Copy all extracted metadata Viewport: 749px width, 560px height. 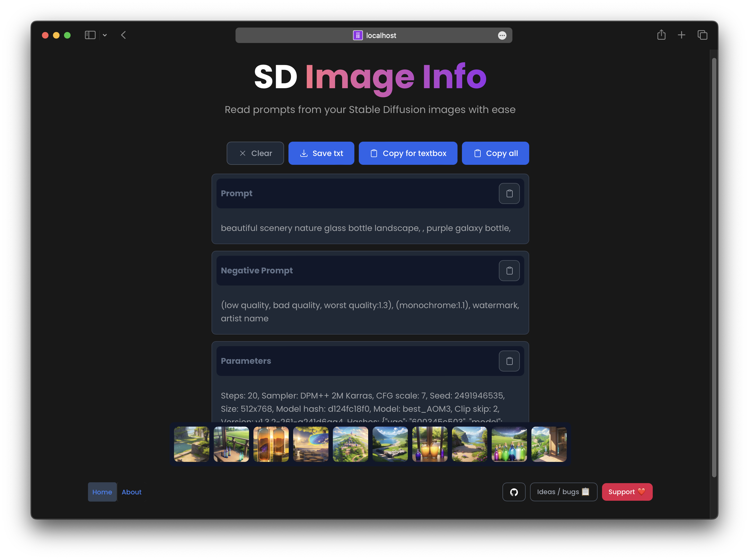495,153
